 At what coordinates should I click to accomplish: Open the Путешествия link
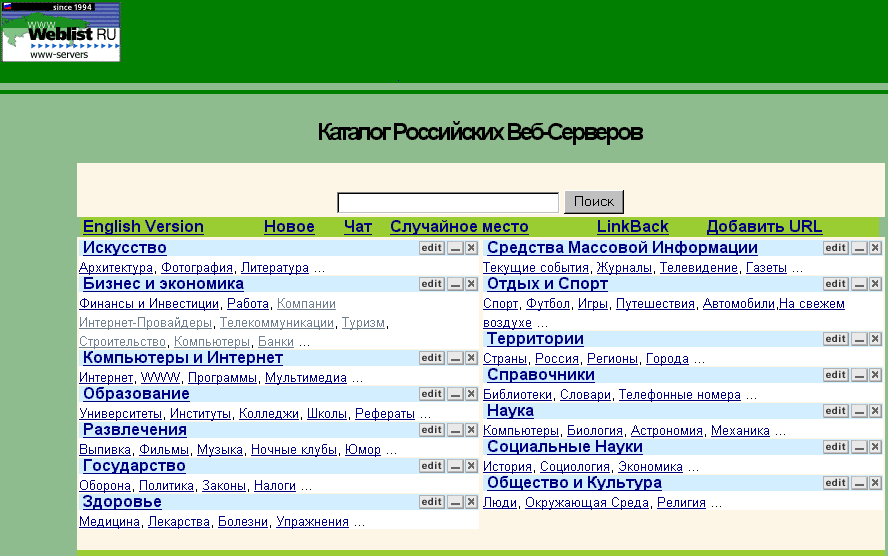click(x=655, y=304)
